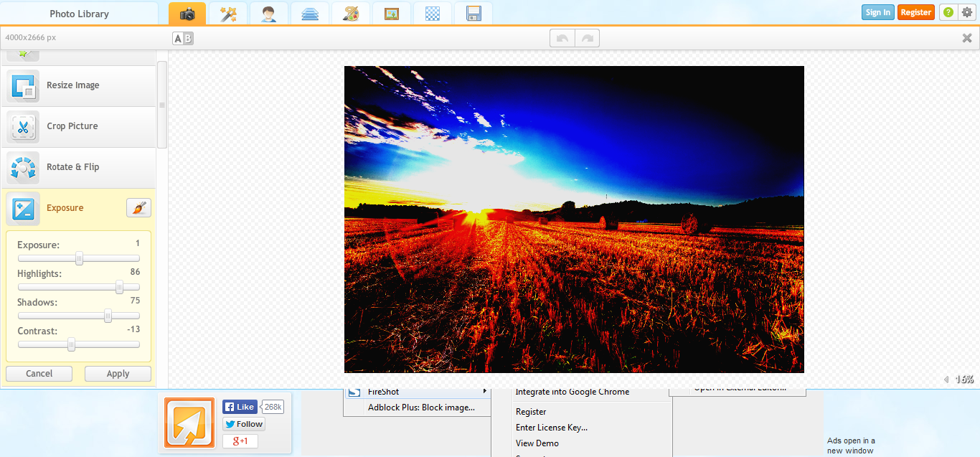This screenshot has width=980, height=457.
Task: Open the stacked layers tab
Action: click(310, 14)
